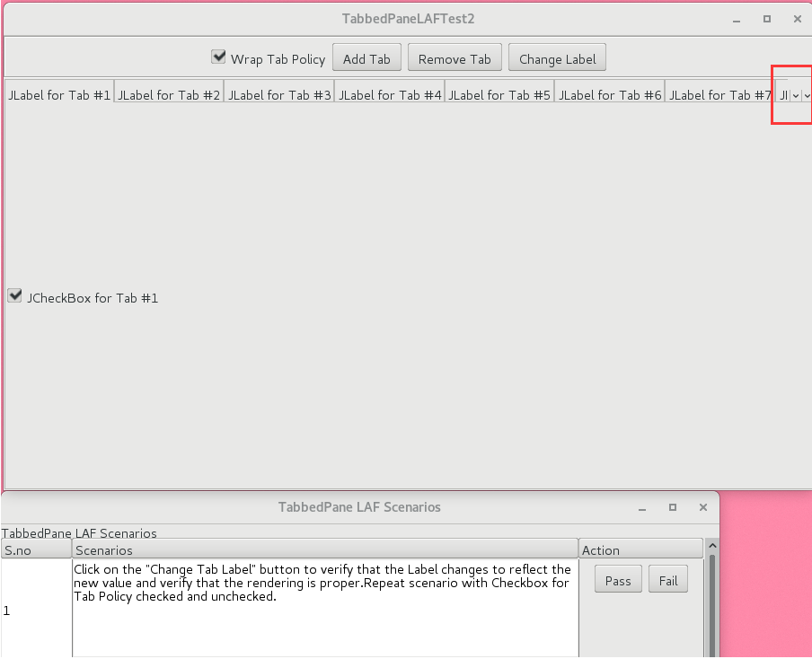Open the JLabel for Tab #7 tab

(719, 95)
